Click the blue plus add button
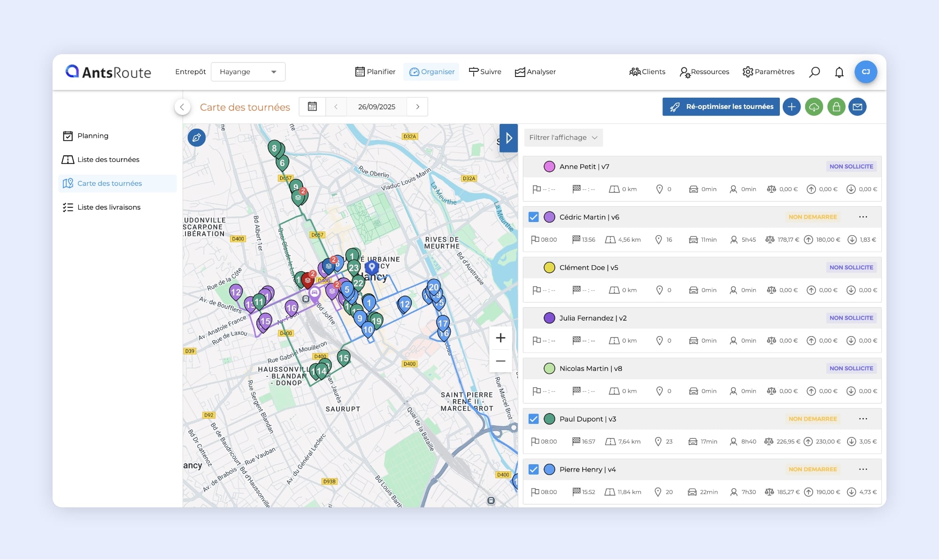Image resolution: width=939 pixels, height=560 pixels. coord(792,107)
